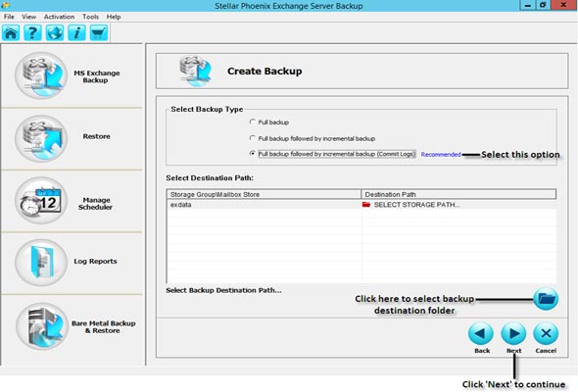
Task: Open the View menu
Action: coord(28,17)
